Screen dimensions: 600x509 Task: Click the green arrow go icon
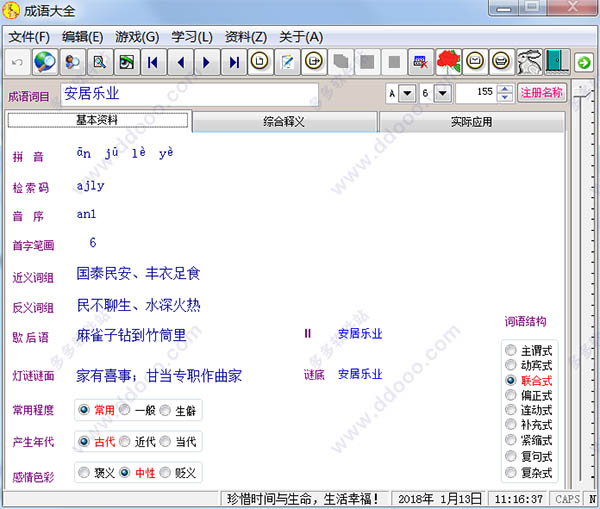tap(584, 62)
